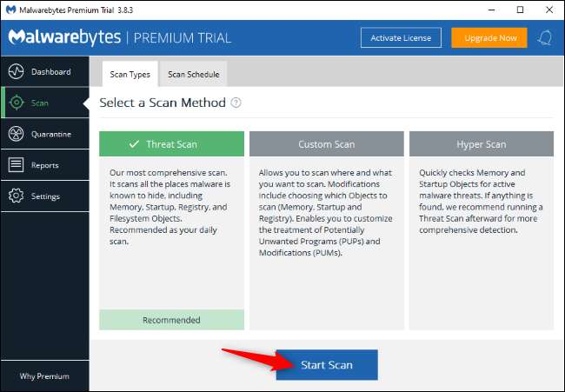Click the Threat Scan checkmark icon
Image resolution: width=565 pixels, height=392 pixels.
tap(134, 144)
